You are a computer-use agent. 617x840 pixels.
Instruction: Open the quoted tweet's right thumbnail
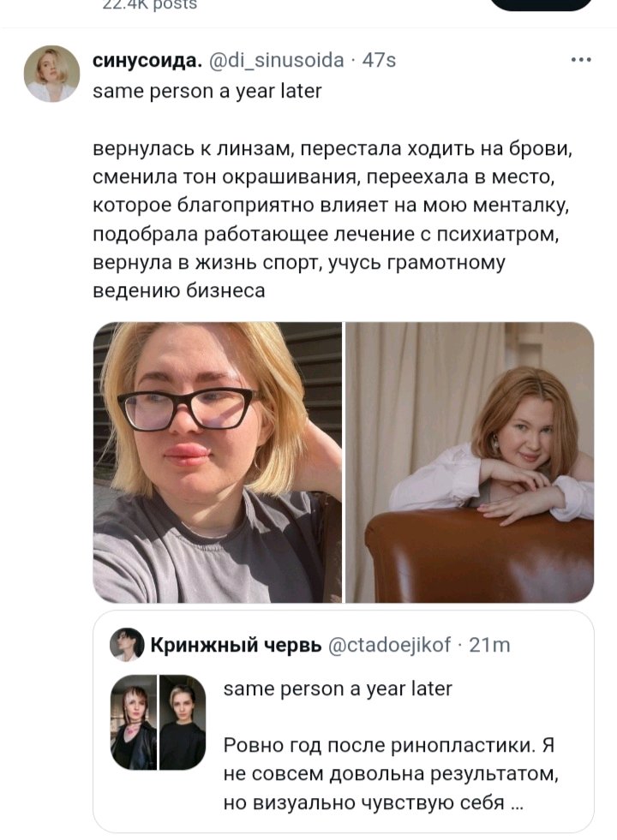183,722
